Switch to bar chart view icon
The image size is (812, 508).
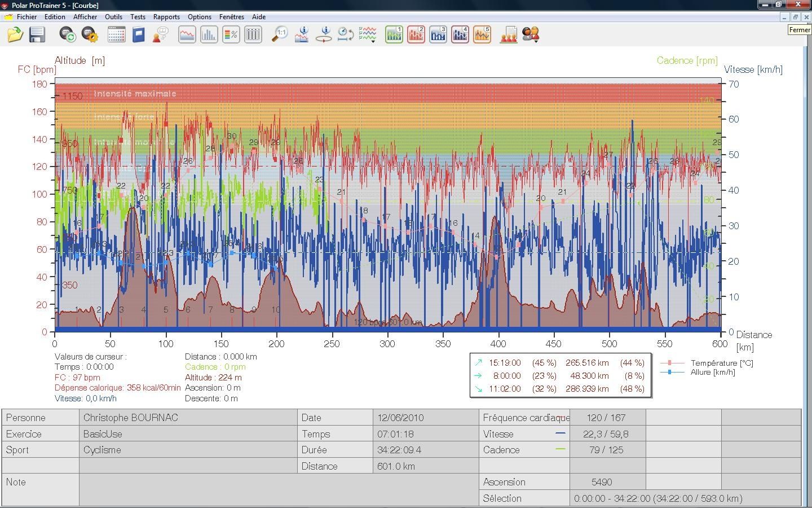tap(209, 34)
